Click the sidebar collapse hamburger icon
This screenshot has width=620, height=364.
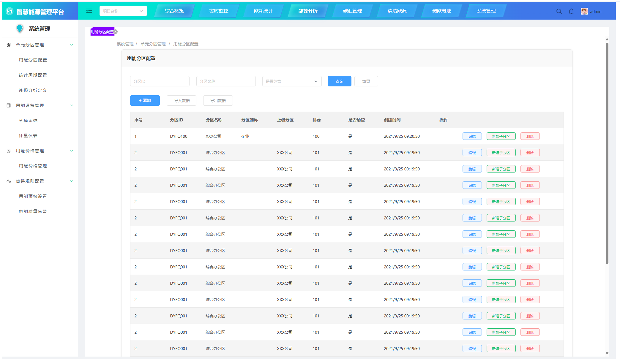(89, 11)
